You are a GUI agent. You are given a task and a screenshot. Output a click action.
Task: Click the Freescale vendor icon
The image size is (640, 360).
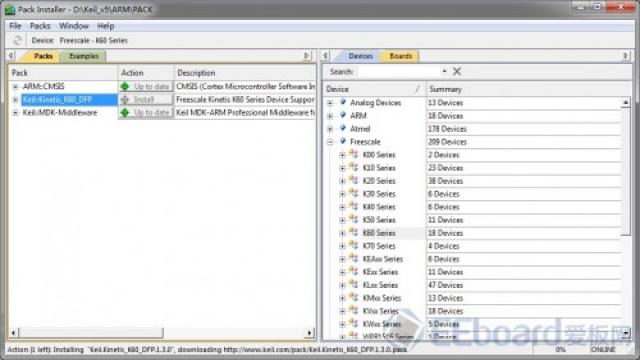click(343, 141)
